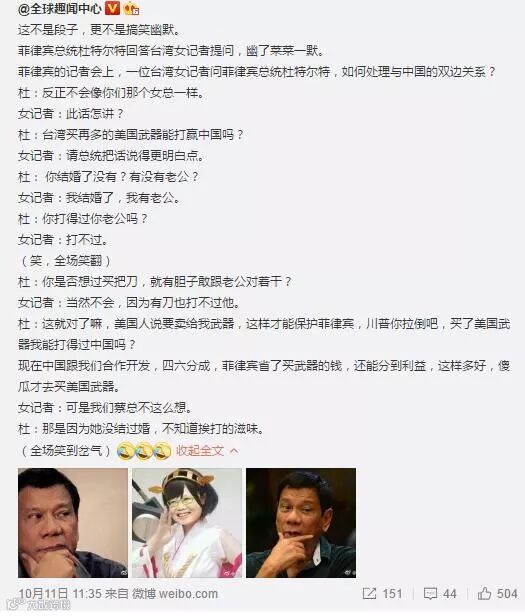Click the repost share icon

[369, 593]
